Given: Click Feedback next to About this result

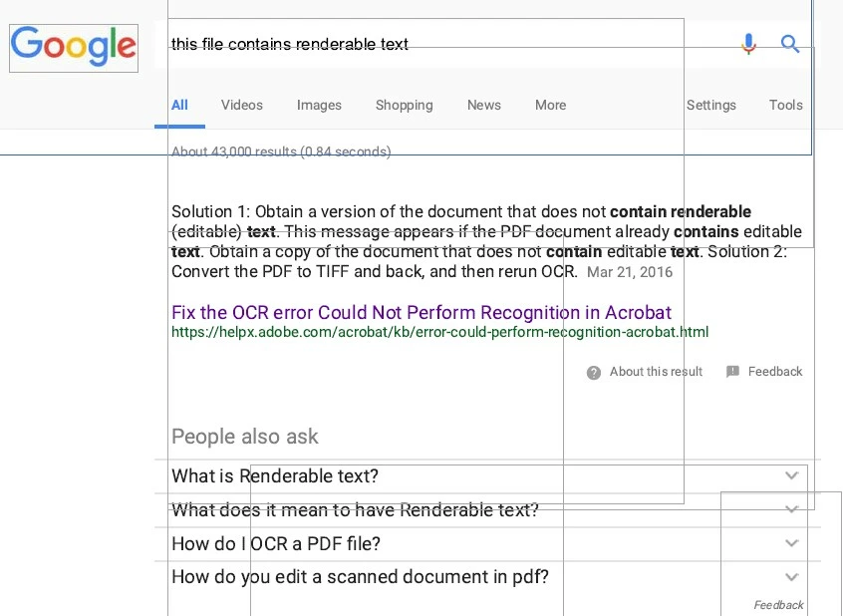Looking at the screenshot, I should point(774,372).
